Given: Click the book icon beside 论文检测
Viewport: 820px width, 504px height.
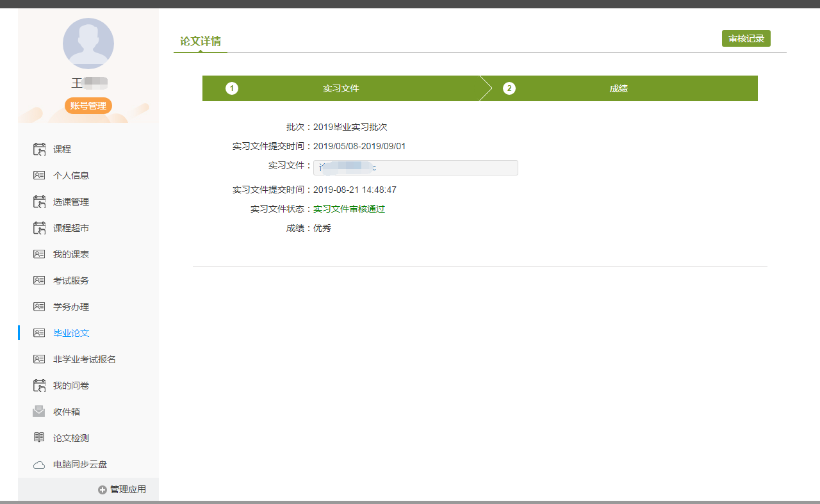Looking at the screenshot, I should click(x=39, y=438).
